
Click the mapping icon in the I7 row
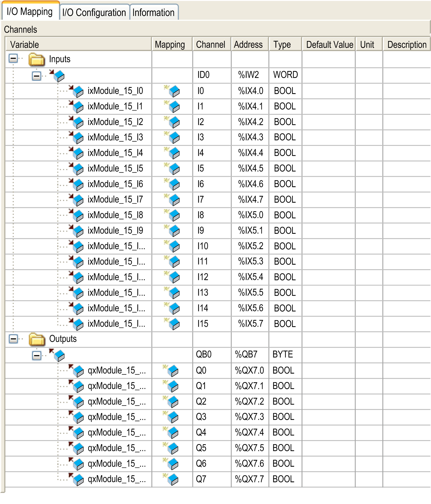coord(172,200)
